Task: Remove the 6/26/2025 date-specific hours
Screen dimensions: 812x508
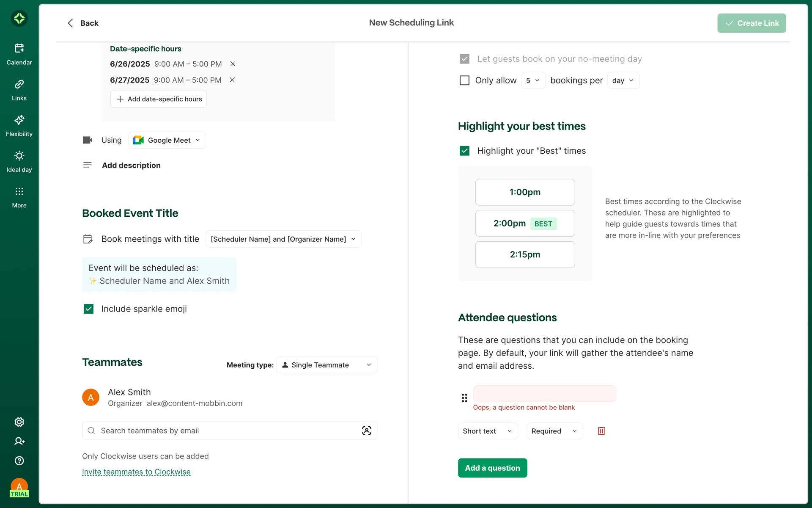Action: pyautogui.click(x=233, y=64)
